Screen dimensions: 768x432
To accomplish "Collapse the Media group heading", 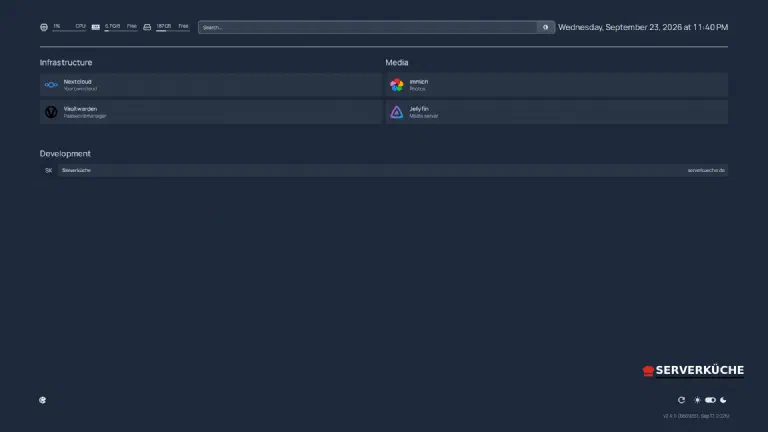I will (397, 63).
